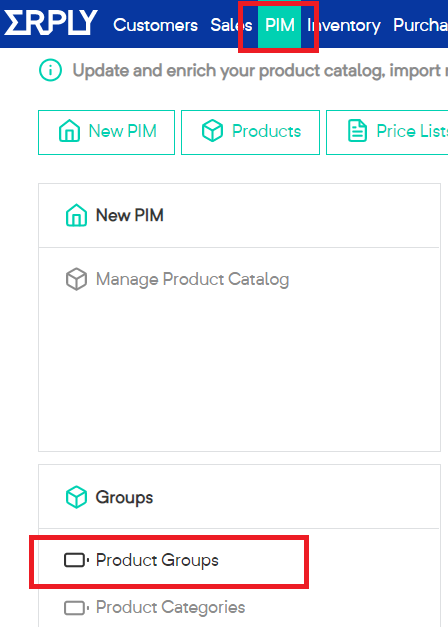Click the gray cube icon beside Manage Product Catalog
Viewport: 448px width, 627px height.
pos(76,279)
